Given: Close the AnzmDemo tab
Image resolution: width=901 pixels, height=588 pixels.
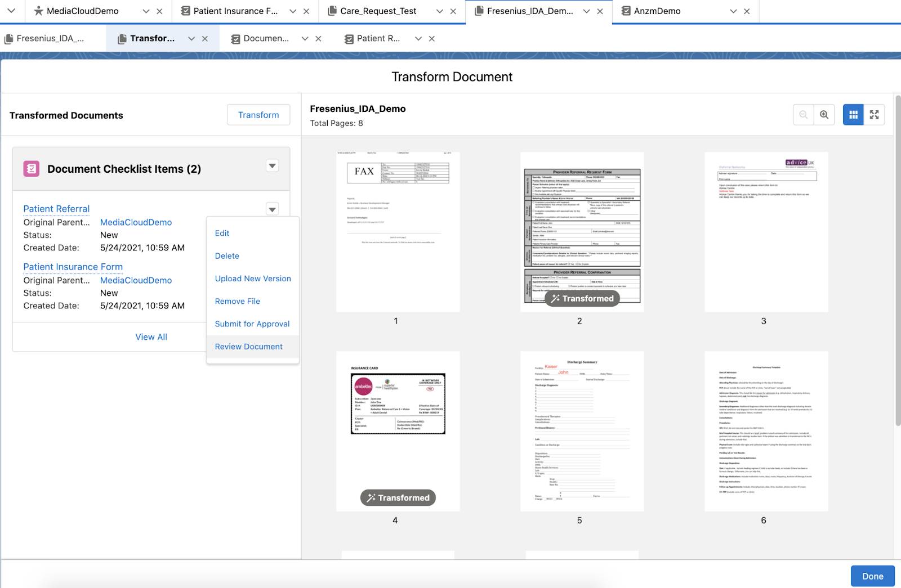Looking at the screenshot, I should coord(747,11).
